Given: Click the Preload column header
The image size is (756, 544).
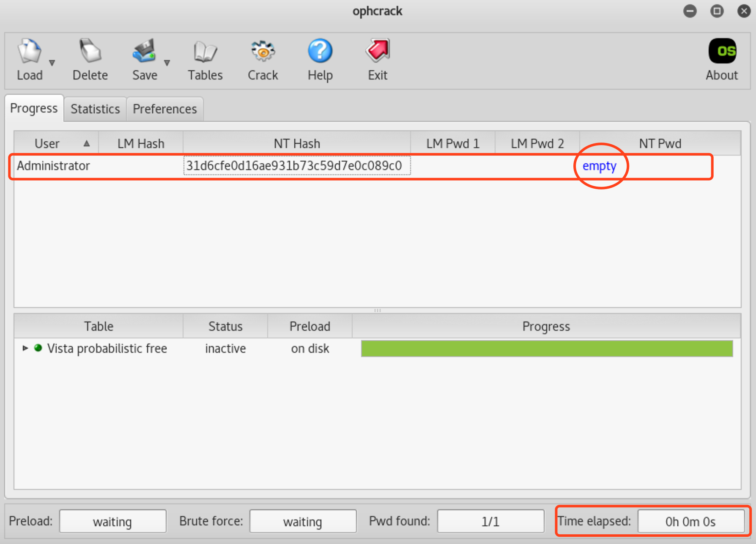Looking at the screenshot, I should click(x=310, y=326).
